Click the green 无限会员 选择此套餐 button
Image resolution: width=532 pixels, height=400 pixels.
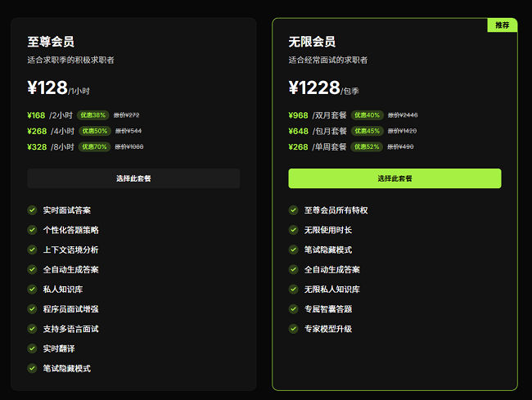click(394, 178)
